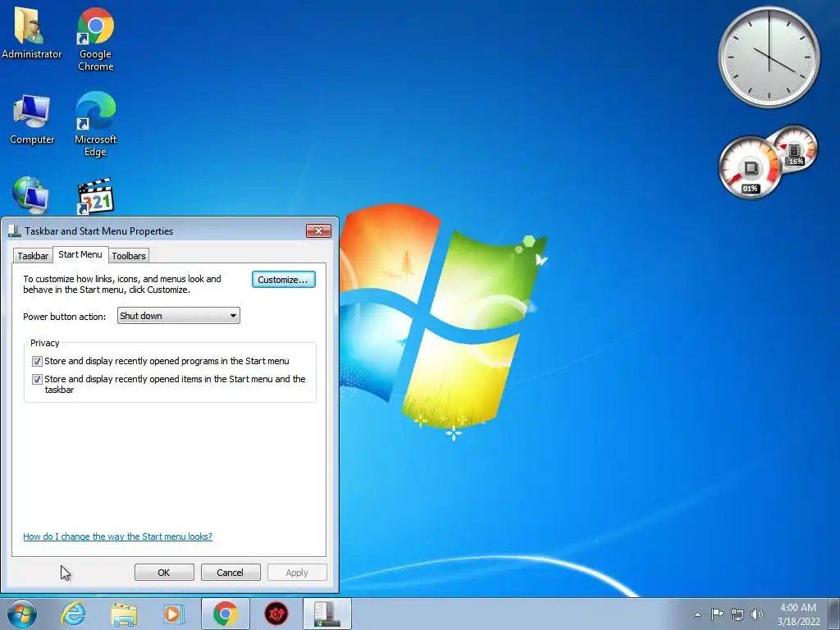Click the dialog title bar icon
This screenshot has height=630, width=840.
(x=15, y=231)
